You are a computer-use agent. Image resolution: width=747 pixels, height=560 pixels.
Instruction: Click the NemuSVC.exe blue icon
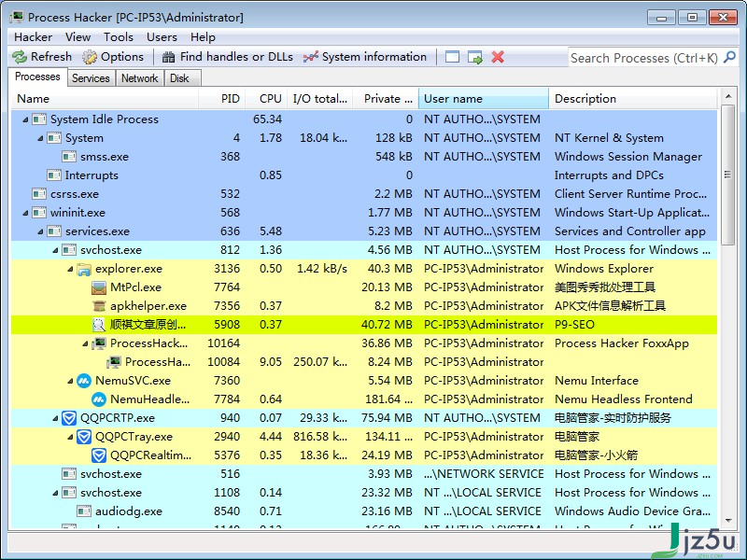click(x=84, y=381)
